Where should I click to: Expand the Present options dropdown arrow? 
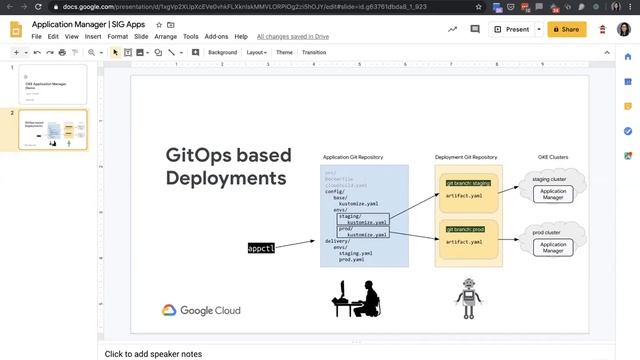pos(539,29)
